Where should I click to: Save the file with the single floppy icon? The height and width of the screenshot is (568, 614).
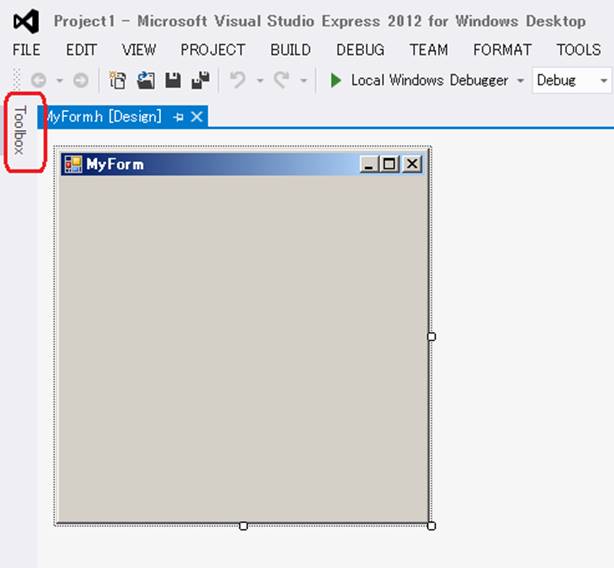(x=173, y=81)
